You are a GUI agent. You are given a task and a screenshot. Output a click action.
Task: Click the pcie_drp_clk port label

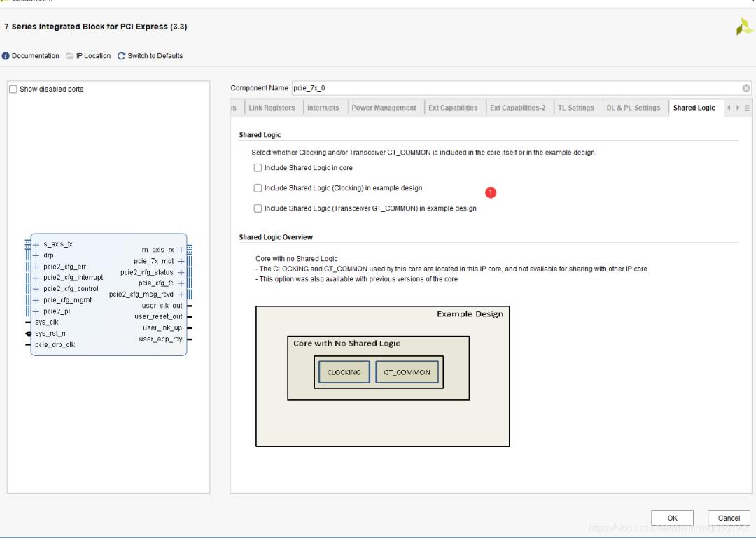(x=55, y=345)
